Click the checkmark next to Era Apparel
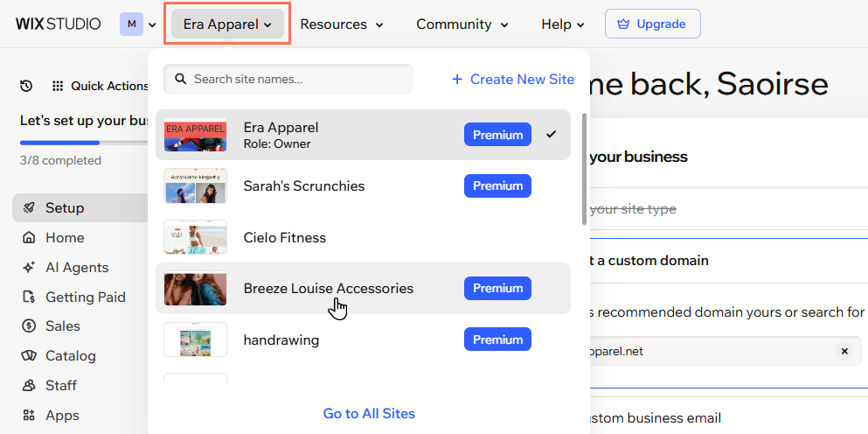Image resolution: width=868 pixels, height=434 pixels. click(x=551, y=134)
